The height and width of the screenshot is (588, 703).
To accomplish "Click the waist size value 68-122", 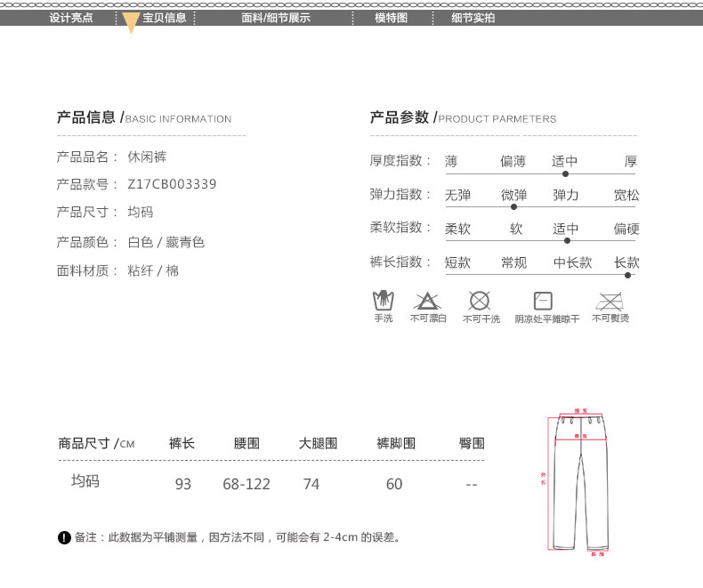I will click(x=246, y=484).
